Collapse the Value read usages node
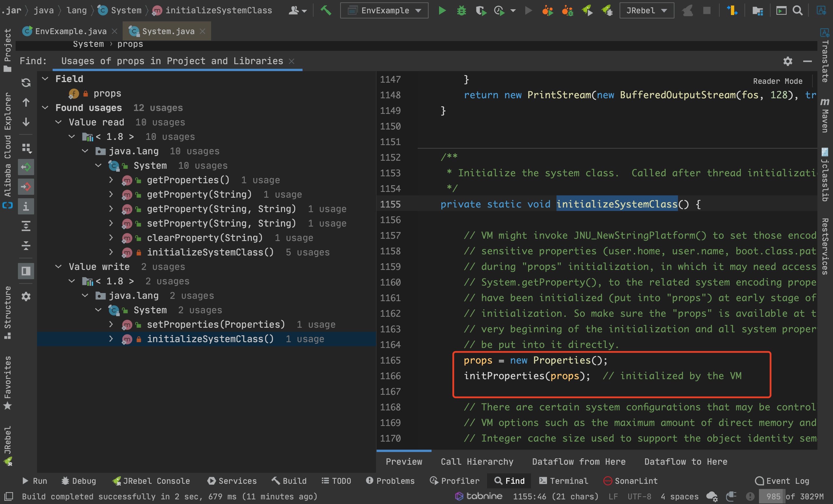The height and width of the screenshot is (504, 833). pos(58,122)
